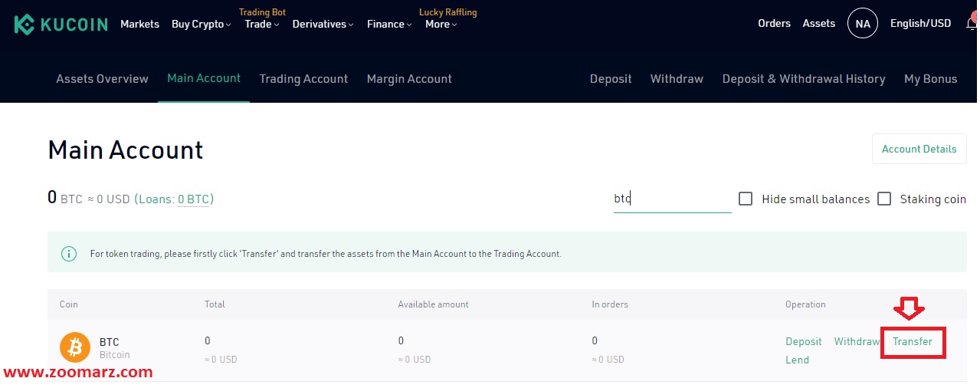This screenshot has width=980, height=388.
Task: Open the My Bonus page
Action: (931, 79)
